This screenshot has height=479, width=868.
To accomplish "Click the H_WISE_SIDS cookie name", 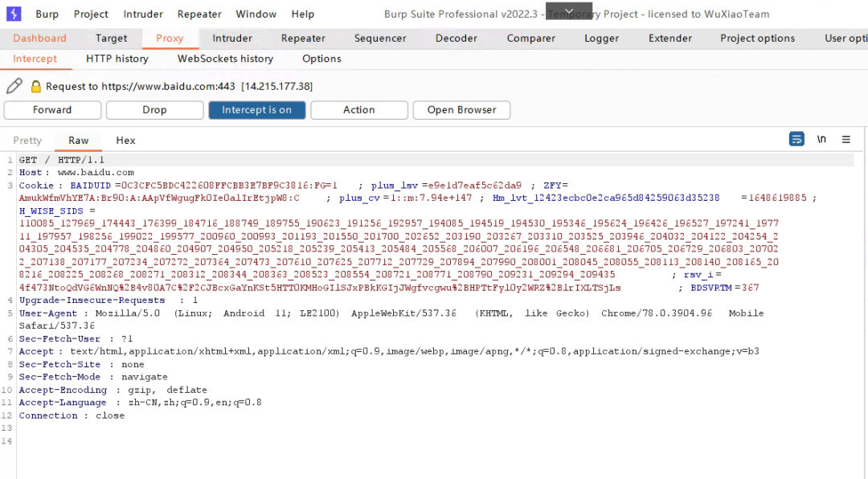I will [x=51, y=211].
